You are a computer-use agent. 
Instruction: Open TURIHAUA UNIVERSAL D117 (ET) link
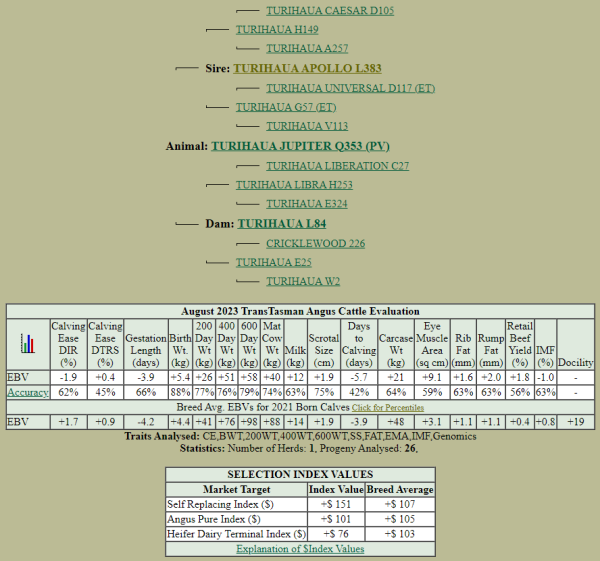click(351, 88)
